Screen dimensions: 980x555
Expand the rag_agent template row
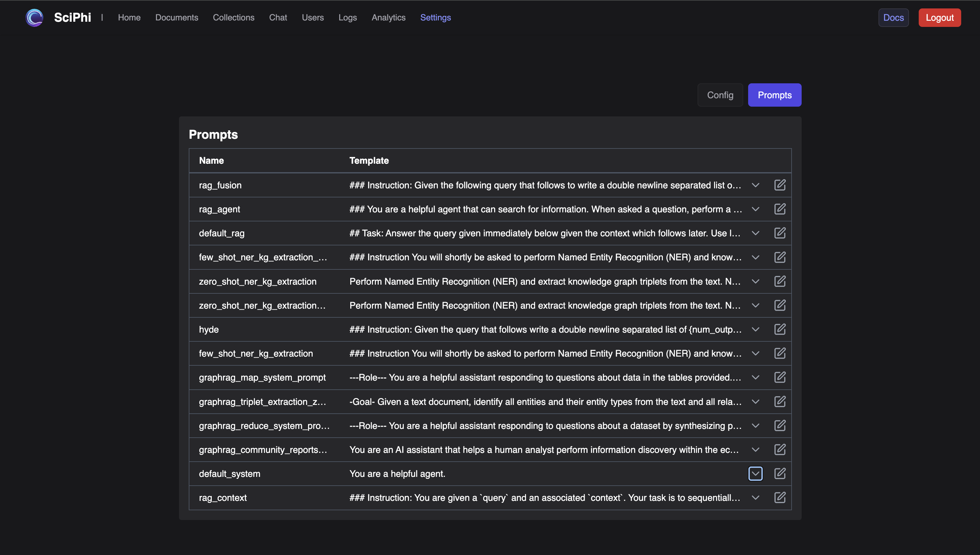[x=755, y=209]
